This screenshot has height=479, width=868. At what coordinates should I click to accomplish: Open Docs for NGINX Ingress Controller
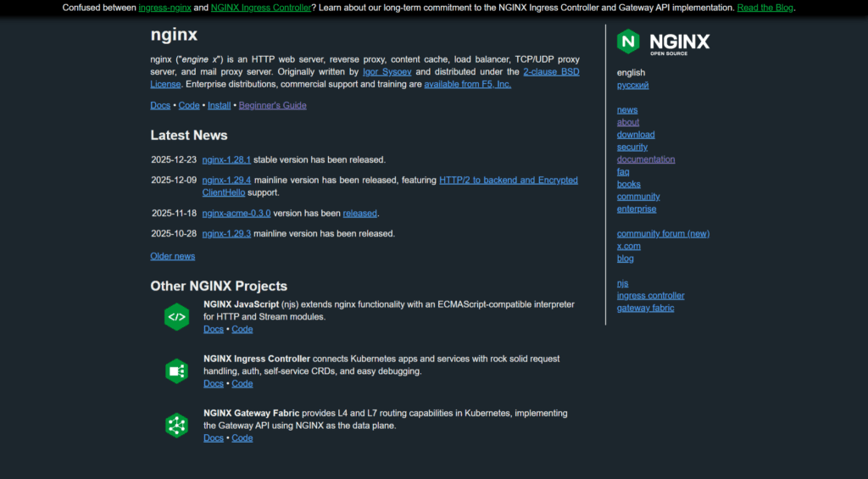(213, 384)
